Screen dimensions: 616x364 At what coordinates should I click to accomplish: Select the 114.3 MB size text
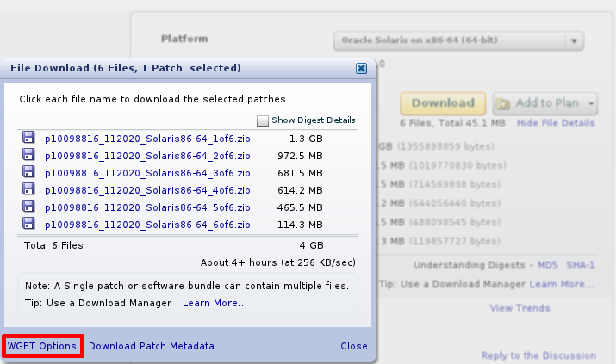point(300,225)
